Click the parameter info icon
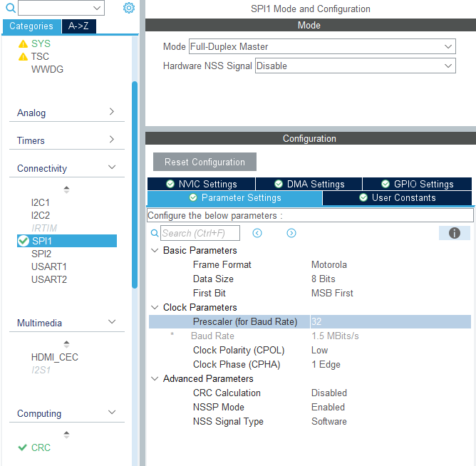The image size is (476, 466). pos(454,233)
